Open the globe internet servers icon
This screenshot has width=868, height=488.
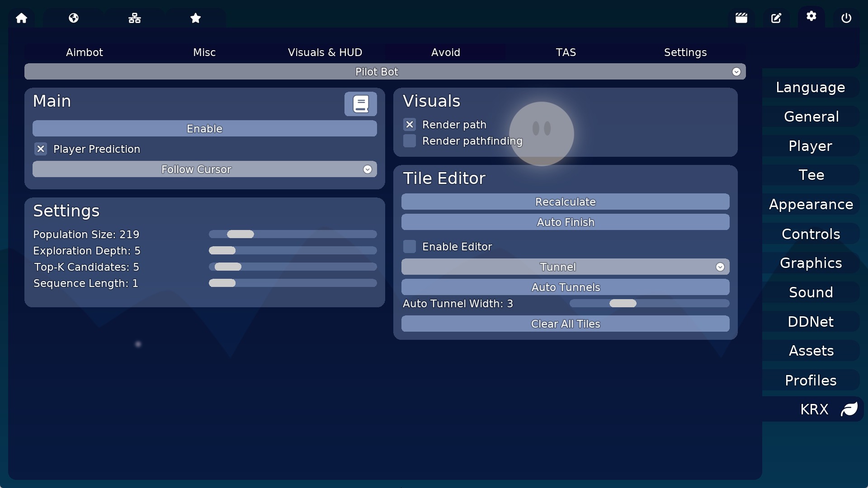74,18
